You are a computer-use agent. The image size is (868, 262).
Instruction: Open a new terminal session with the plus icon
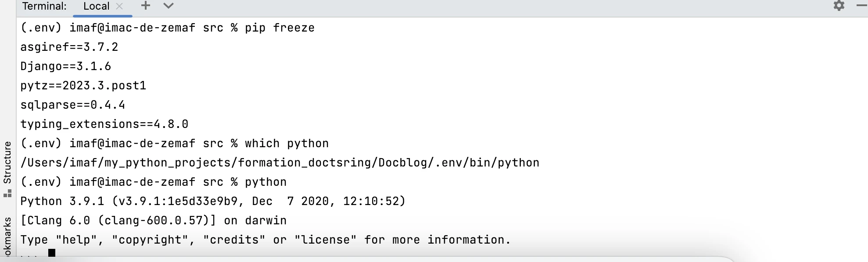click(x=146, y=6)
